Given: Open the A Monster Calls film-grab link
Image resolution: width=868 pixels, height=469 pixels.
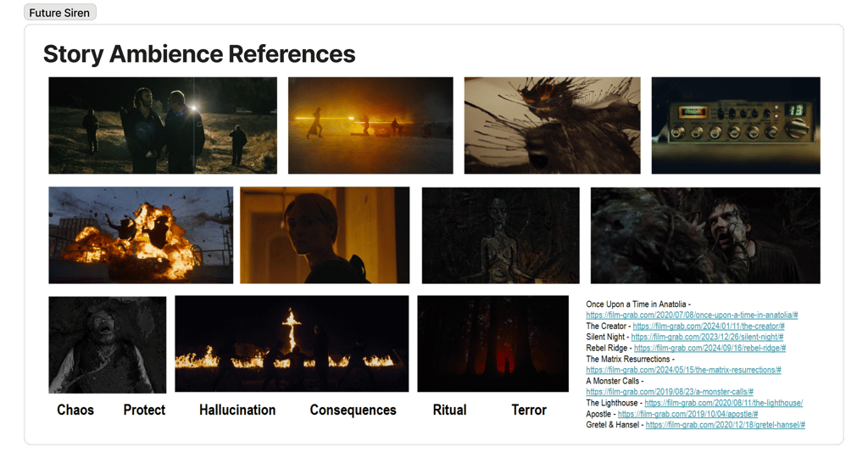Looking at the screenshot, I should click(670, 392).
